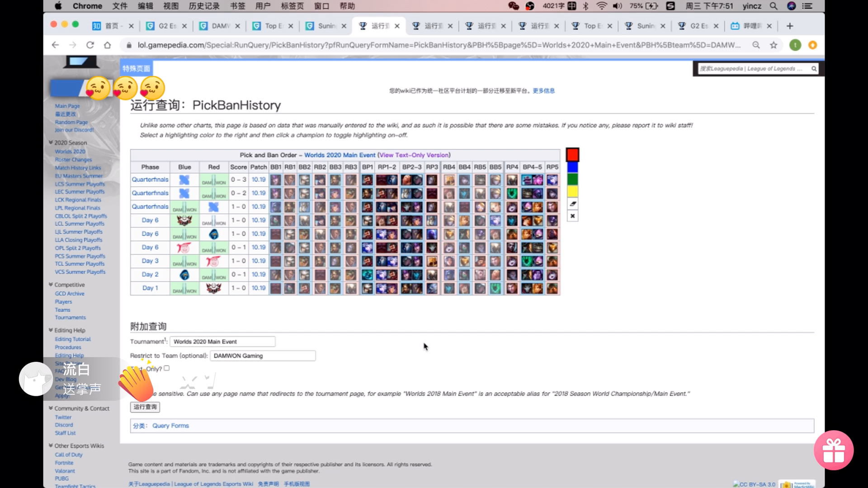
Task: Click the browser forward arrow
Action: coord(72,45)
